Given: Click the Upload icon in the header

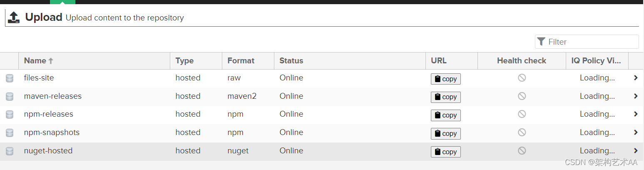Looking at the screenshot, I should pos(14,17).
